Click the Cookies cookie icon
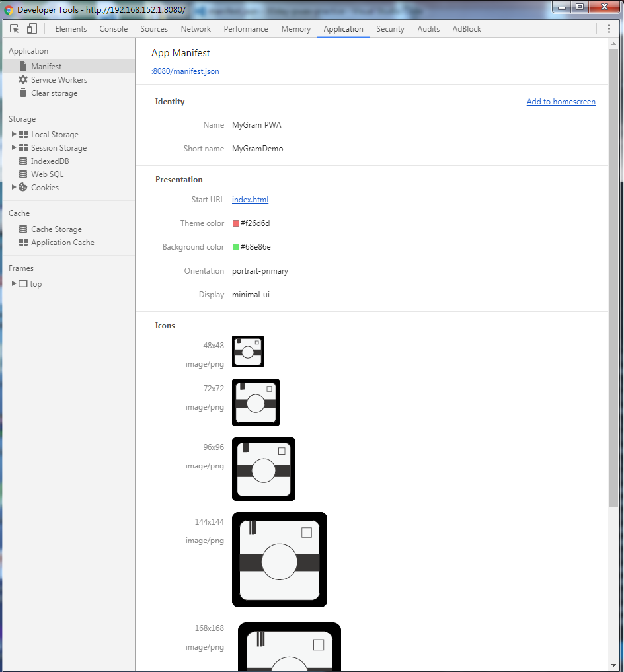Screen dimensions: 624x672 (23, 187)
